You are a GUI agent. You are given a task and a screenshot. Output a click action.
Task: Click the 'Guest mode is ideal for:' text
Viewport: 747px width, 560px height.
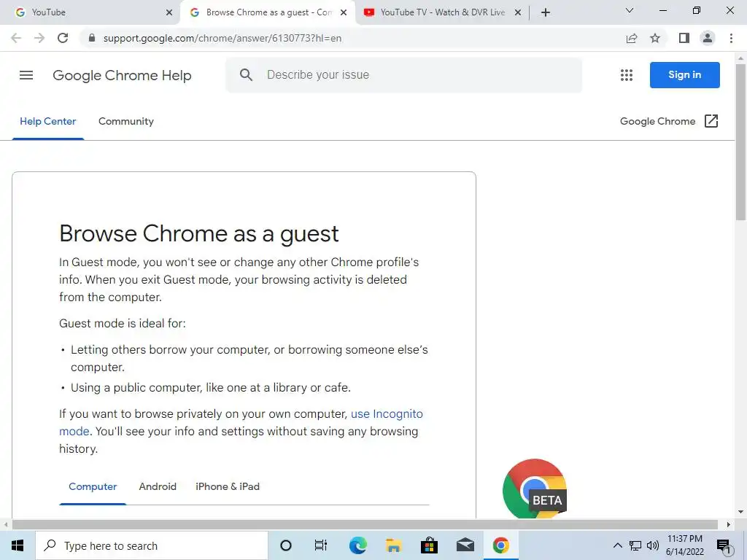pyautogui.click(x=123, y=323)
